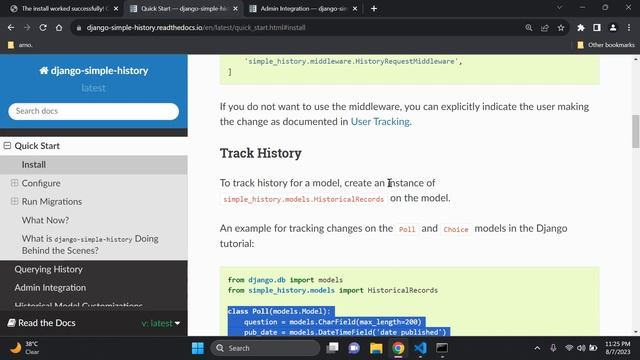Open 'Doing Behind the Scenes?' sidebar entry
This screenshot has width=640, height=360.
(90, 244)
